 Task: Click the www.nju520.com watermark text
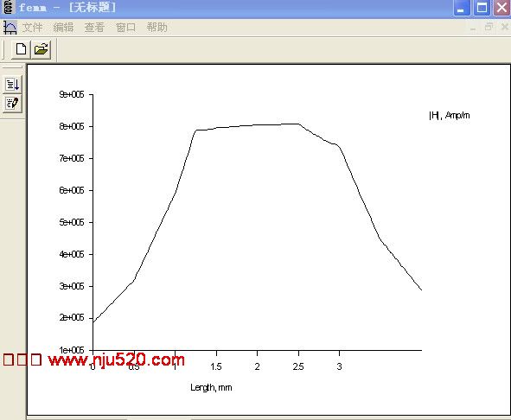117,360
